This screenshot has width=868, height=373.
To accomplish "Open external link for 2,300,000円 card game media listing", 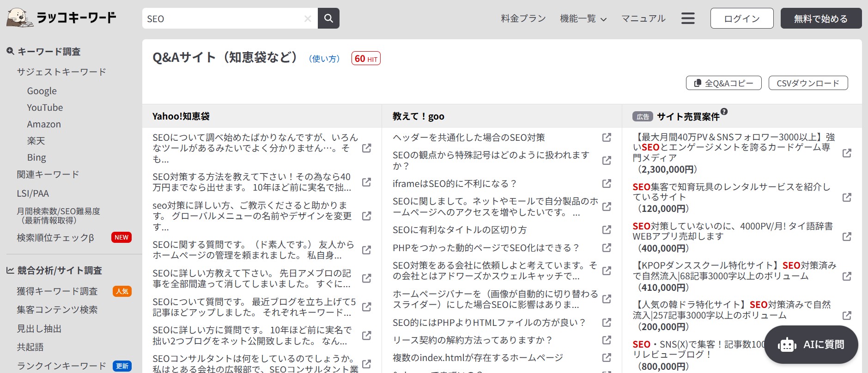I will (847, 153).
